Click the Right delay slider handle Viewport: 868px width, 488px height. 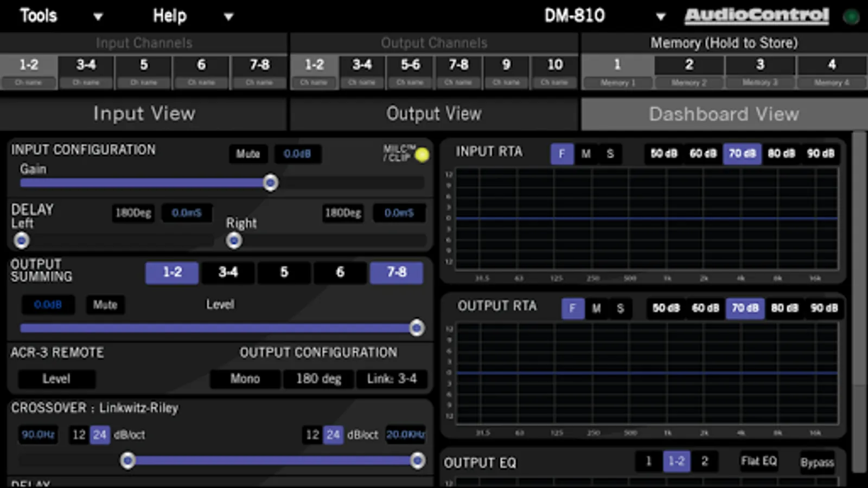[234, 240]
